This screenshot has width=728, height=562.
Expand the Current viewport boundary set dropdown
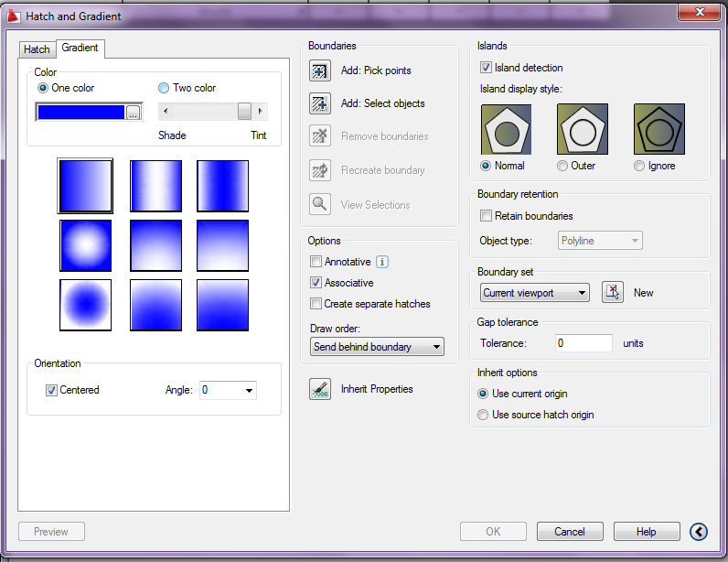(x=535, y=293)
